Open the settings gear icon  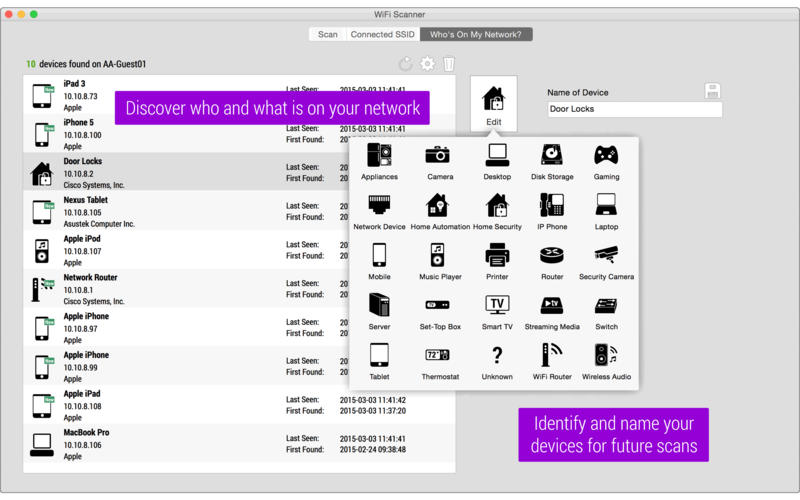(428, 64)
